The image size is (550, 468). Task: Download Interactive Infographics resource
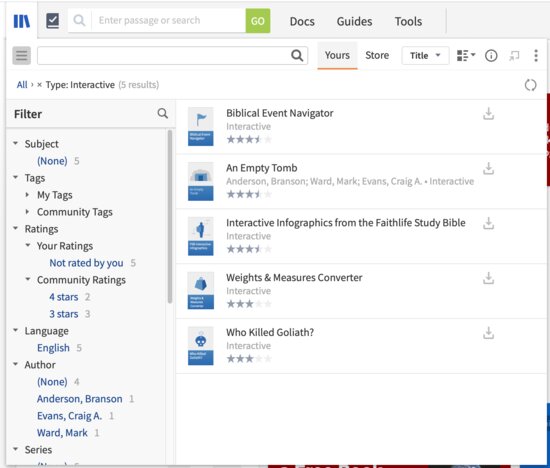(x=488, y=223)
